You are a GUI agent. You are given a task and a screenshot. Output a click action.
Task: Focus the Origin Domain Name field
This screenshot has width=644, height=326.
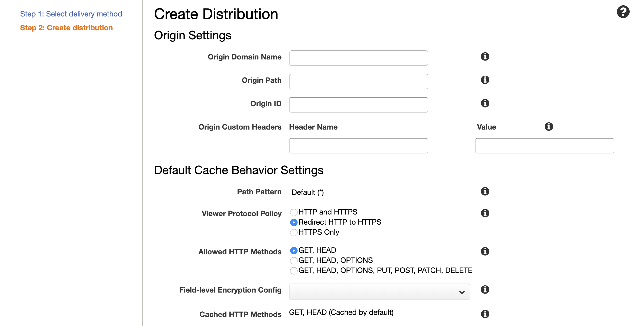click(x=358, y=58)
